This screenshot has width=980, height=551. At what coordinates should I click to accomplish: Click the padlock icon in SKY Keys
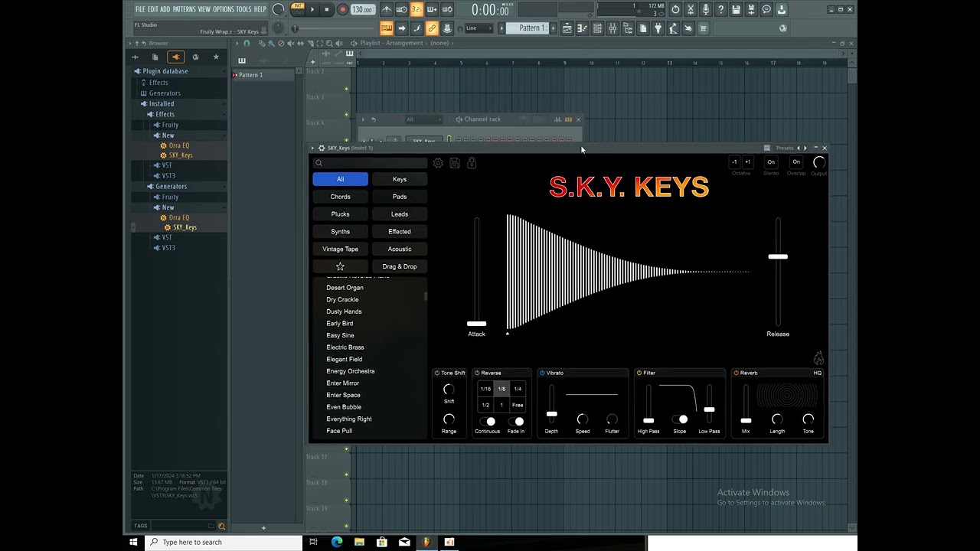tap(472, 163)
